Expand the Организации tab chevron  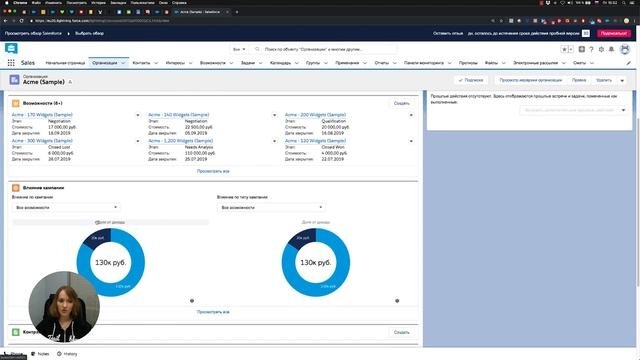(x=123, y=63)
